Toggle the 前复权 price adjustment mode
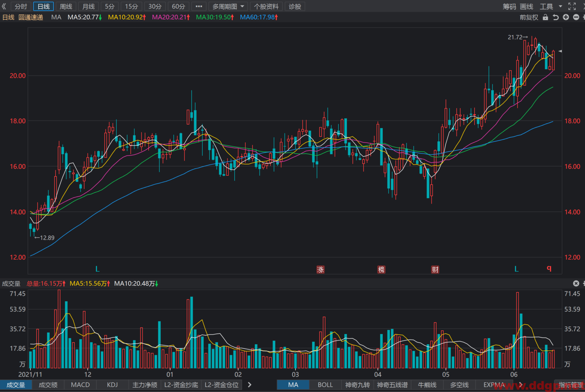The width and height of the screenshot is (585, 392). coord(529,17)
